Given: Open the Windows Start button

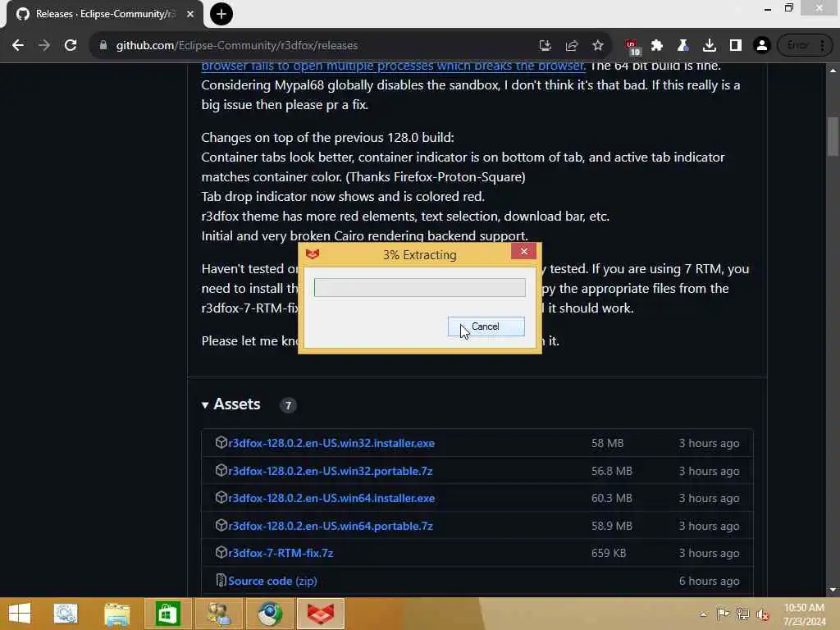Looking at the screenshot, I should point(20,614).
